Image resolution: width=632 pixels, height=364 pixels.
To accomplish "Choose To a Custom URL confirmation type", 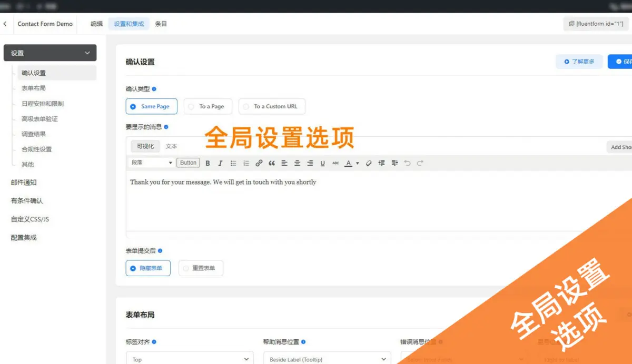I will click(272, 106).
